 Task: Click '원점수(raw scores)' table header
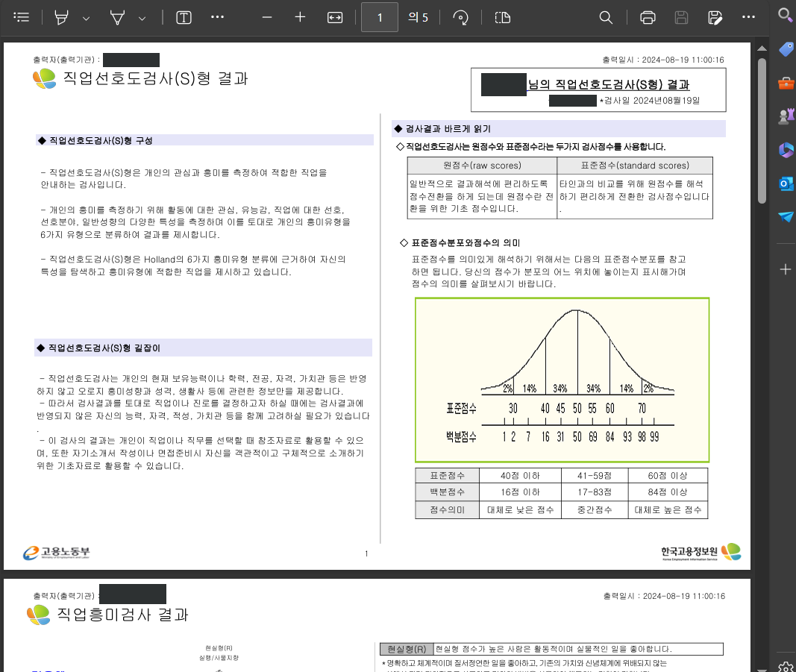(x=482, y=166)
